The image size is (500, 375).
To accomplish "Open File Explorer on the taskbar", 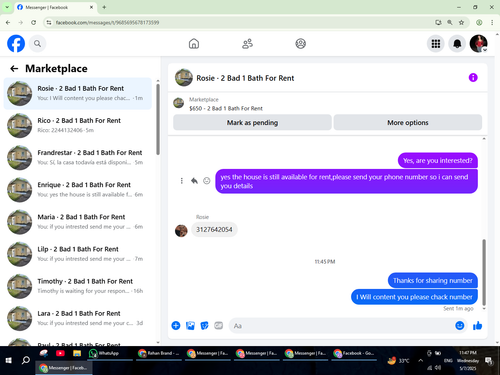I will [77, 353].
